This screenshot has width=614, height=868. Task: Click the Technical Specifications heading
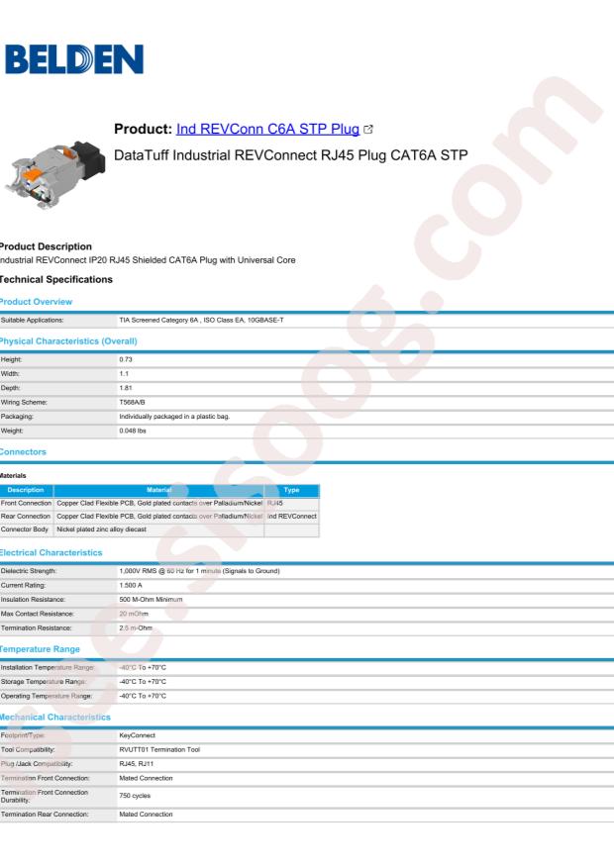click(x=55, y=279)
